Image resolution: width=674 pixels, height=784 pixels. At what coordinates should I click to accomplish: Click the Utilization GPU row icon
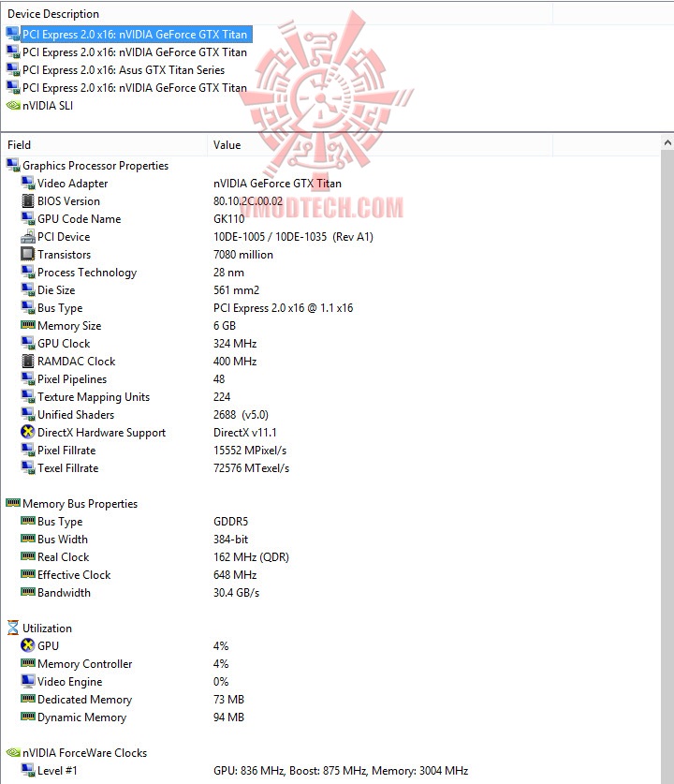pyautogui.click(x=27, y=645)
